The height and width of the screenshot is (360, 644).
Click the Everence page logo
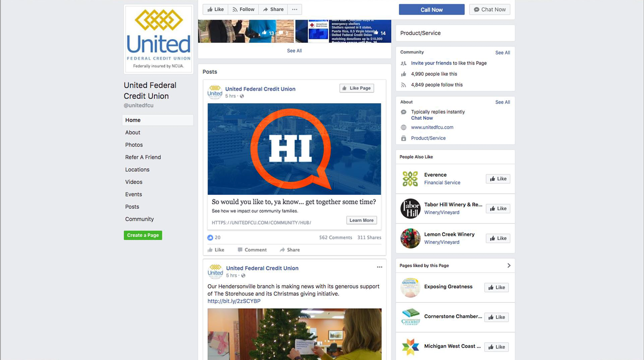[410, 178]
